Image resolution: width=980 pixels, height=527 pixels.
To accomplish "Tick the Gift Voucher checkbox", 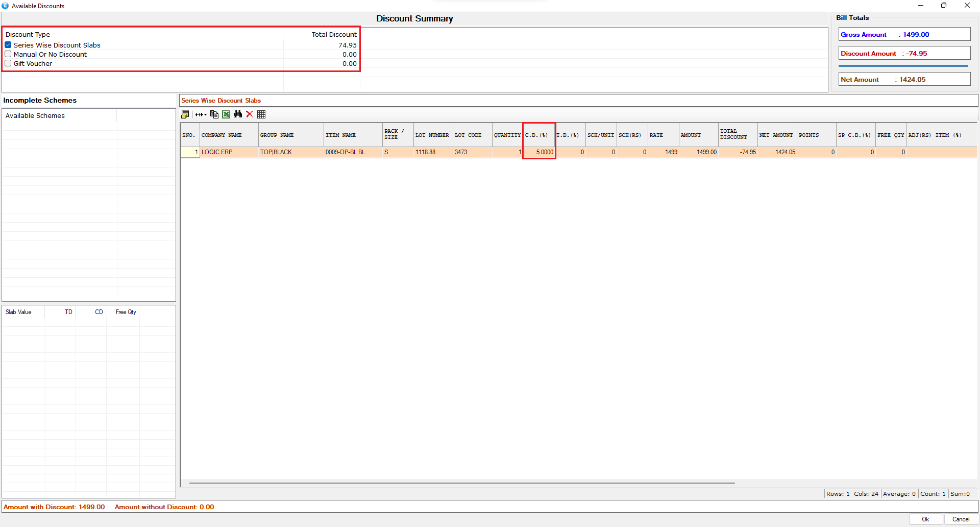I will [8, 63].
